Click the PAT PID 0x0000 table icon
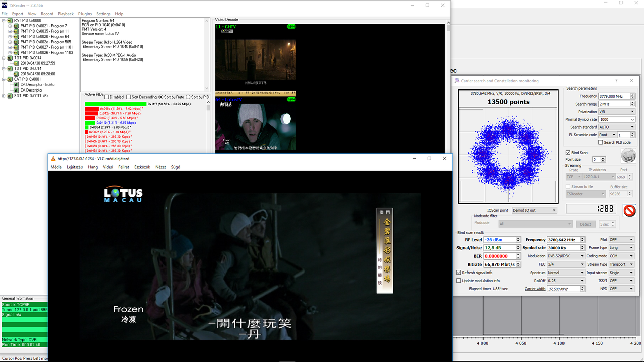The image size is (644, 362). pyautogui.click(x=10, y=21)
